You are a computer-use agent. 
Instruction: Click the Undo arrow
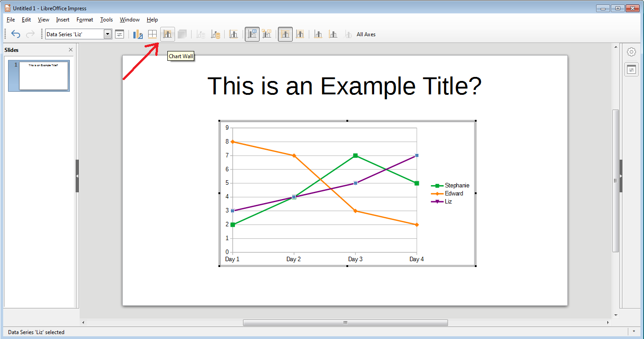tap(16, 34)
